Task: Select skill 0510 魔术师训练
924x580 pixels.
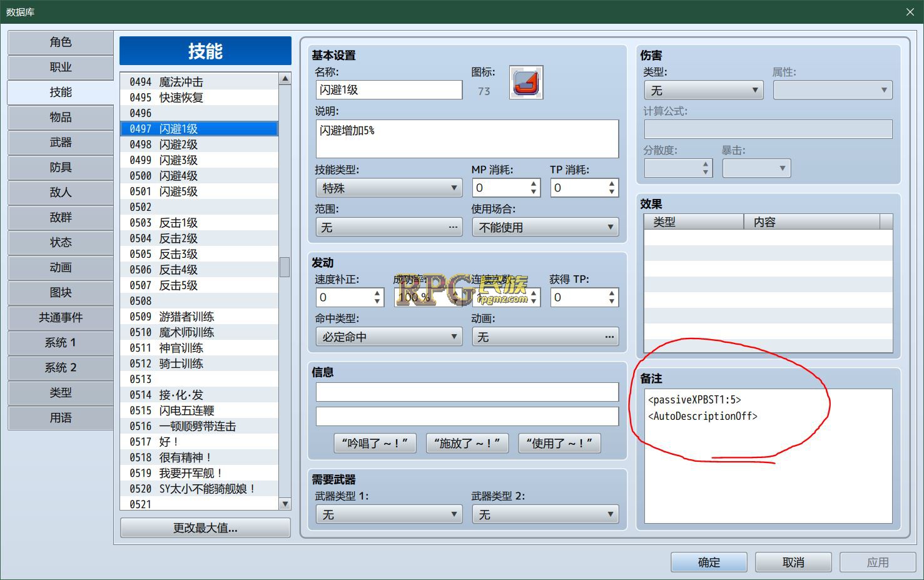Action: [x=199, y=332]
